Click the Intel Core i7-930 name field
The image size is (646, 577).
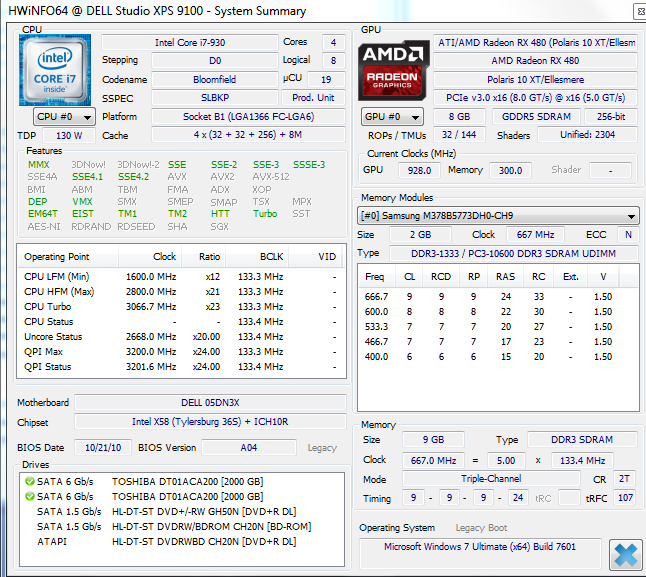(190, 43)
